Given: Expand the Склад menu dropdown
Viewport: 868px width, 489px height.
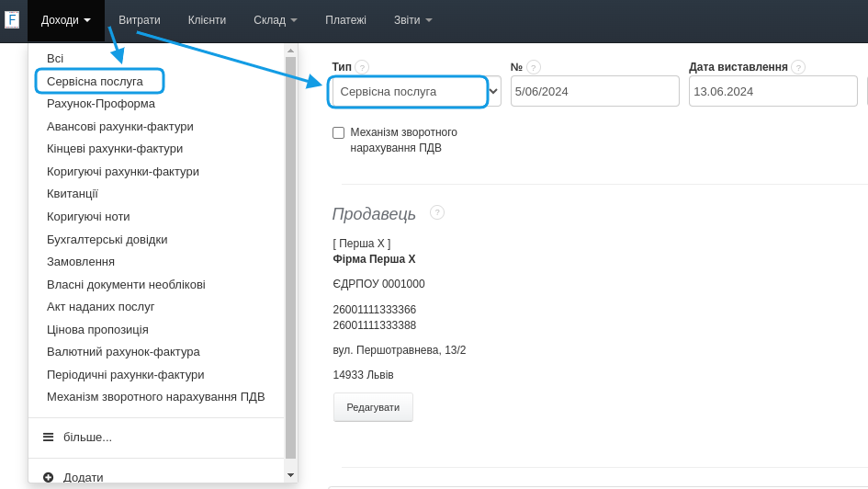Looking at the screenshot, I should (275, 19).
